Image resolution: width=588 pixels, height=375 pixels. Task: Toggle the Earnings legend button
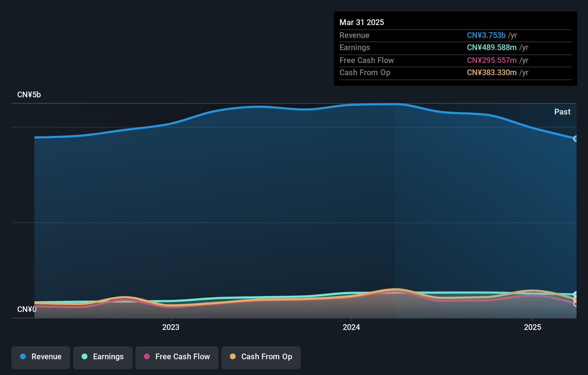point(103,357)
